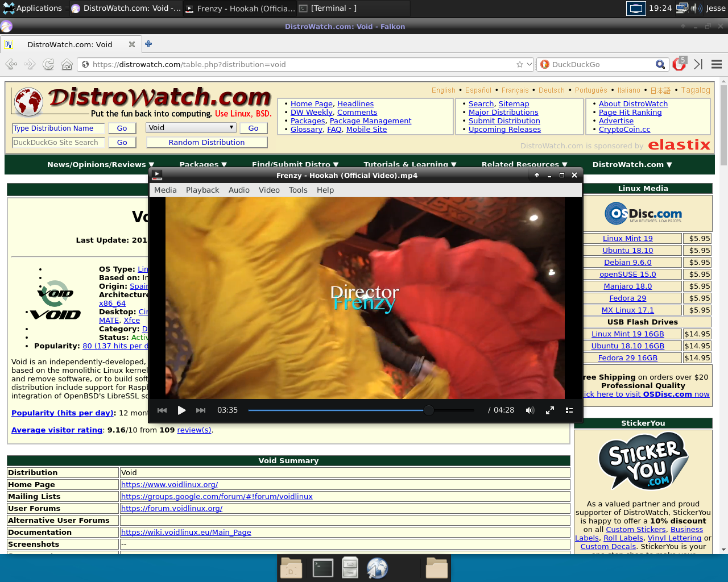
Task: Expand the address bar history dropdown
Action: pyautogui.click(x=530, y=64)
